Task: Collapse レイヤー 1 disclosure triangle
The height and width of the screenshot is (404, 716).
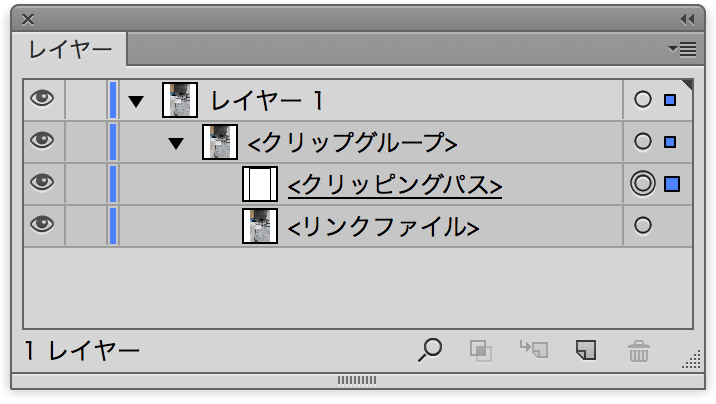Action: click(x=136, y=101)
